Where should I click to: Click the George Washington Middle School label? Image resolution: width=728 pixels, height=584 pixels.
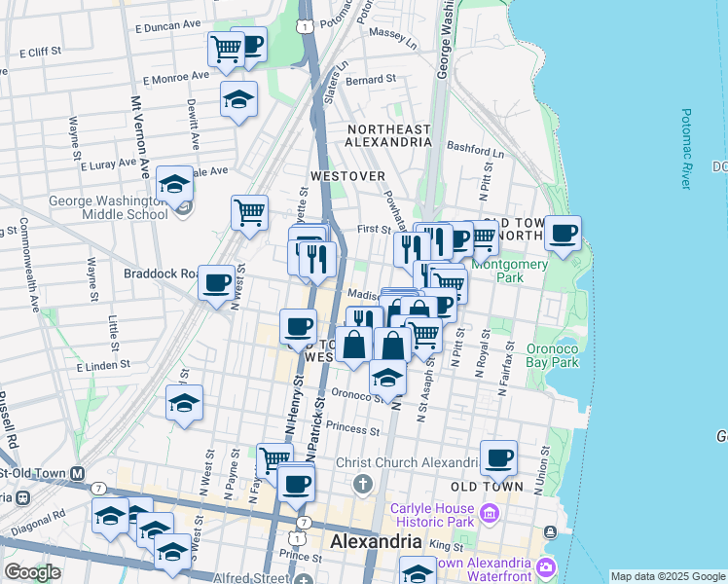pos(109,207)
